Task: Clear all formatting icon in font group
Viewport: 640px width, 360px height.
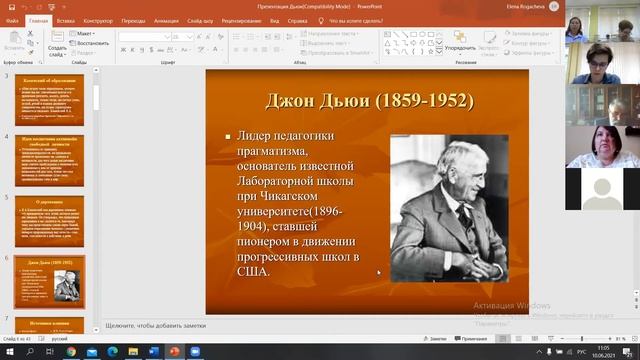Action: tap(221, 37)
